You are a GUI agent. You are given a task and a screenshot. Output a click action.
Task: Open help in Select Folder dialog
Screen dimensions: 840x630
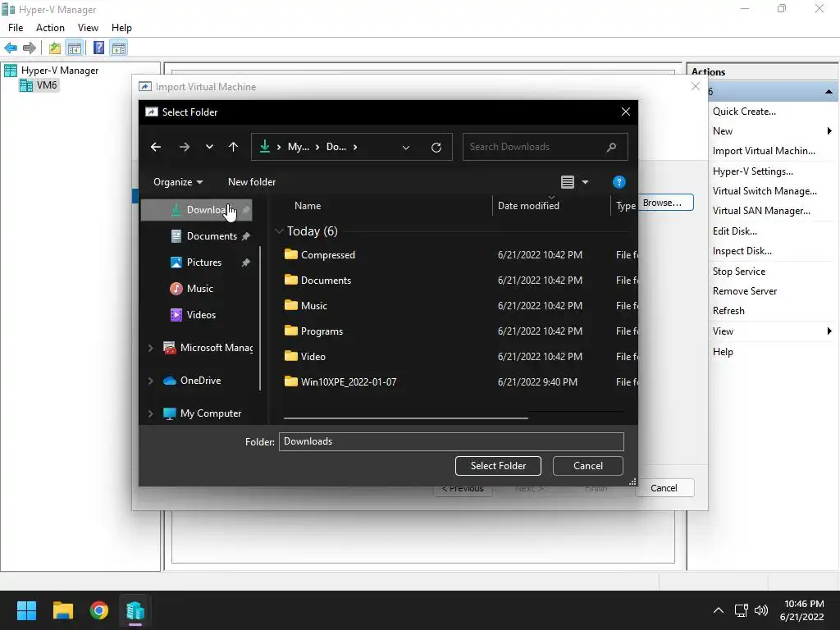click(x=619, y=182)
